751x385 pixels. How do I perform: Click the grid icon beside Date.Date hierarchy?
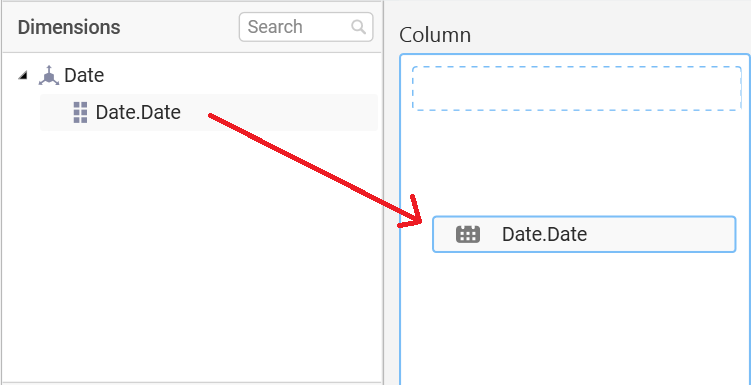(80, 113)
